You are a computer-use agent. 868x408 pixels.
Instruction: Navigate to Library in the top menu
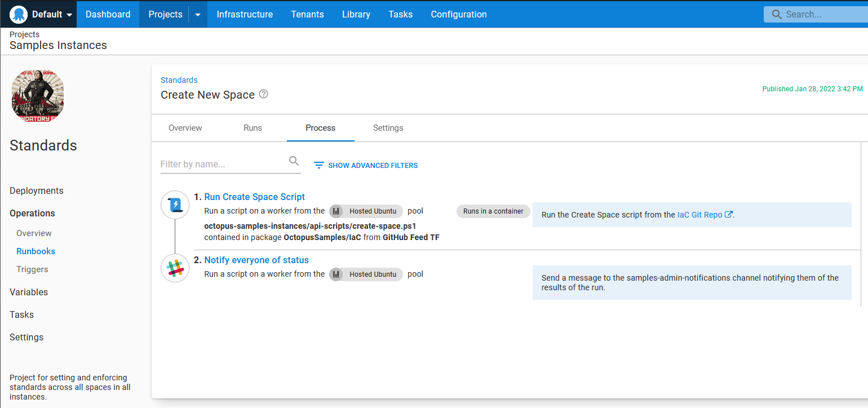(x=356, y=14)
